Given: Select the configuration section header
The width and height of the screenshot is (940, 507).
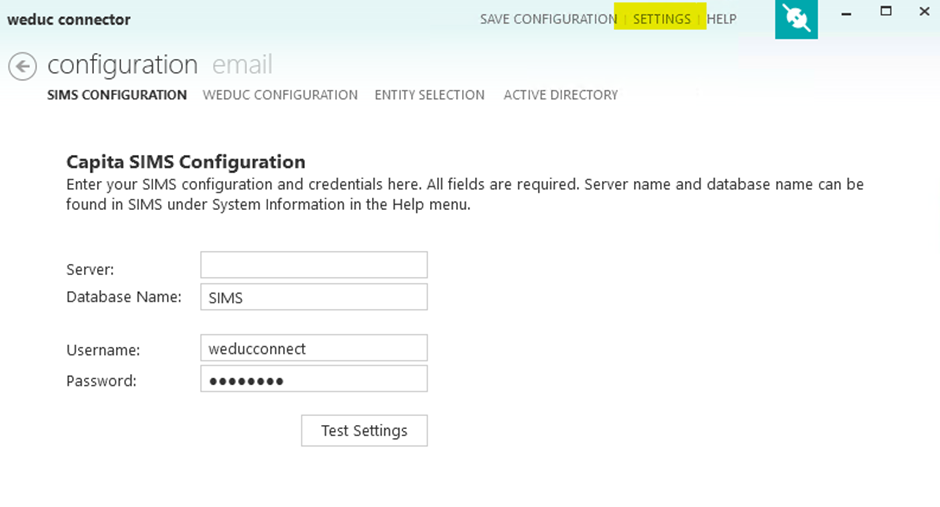Looking at the screenshot, I should 122,65.
